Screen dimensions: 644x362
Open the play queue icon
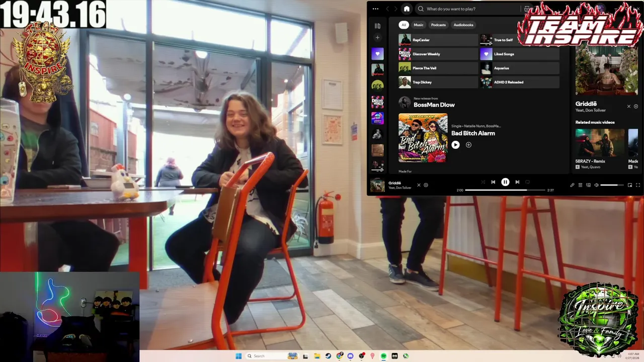[x=580, y=185]
